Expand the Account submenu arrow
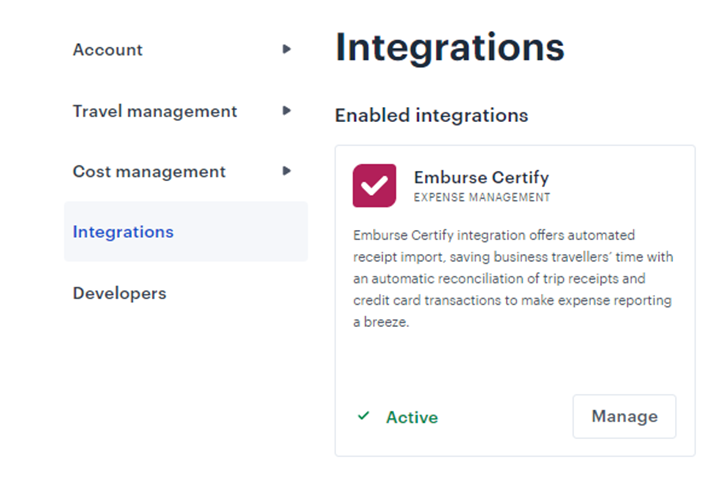This screenshot has height=481, width=726. (x=287, y=49)
